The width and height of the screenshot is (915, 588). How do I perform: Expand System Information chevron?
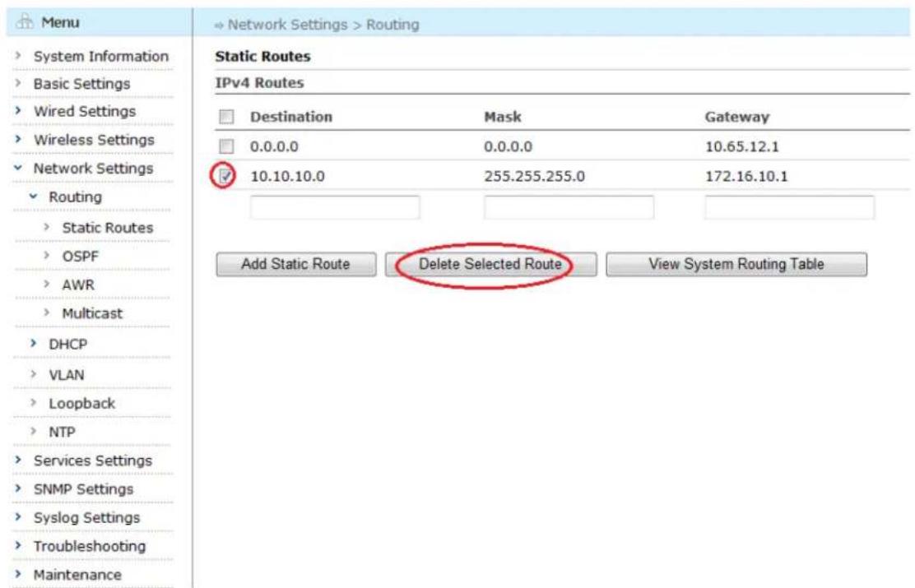(x=18, y=56)
